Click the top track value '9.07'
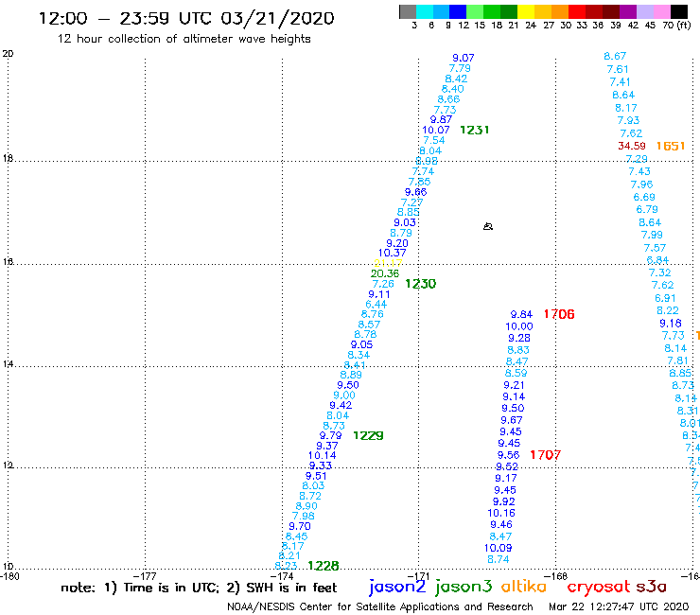The image size is (700, 615). [x=463, y=58]
